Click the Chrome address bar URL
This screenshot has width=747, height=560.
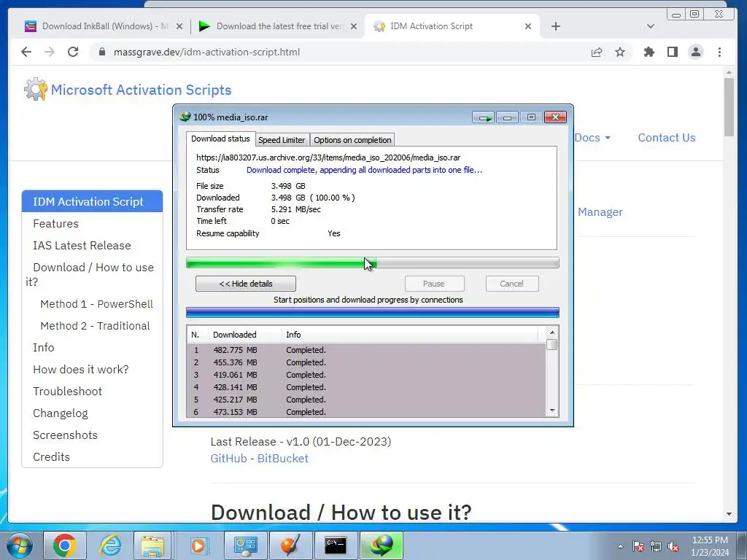[206, 52]
